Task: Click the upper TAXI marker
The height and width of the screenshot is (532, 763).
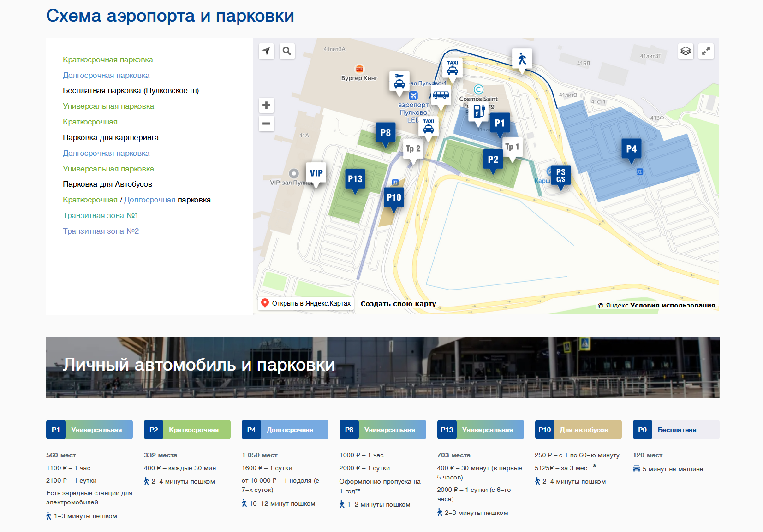Action: [x=453, y=68]
